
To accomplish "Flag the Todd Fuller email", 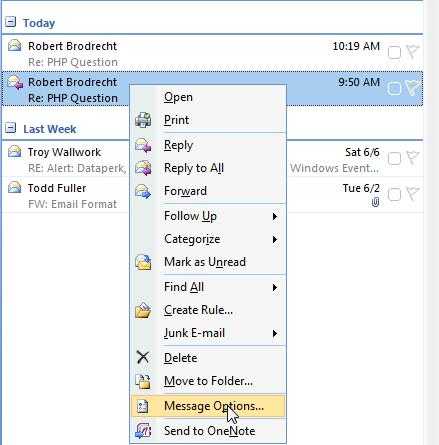I will (x=412, y=194).
